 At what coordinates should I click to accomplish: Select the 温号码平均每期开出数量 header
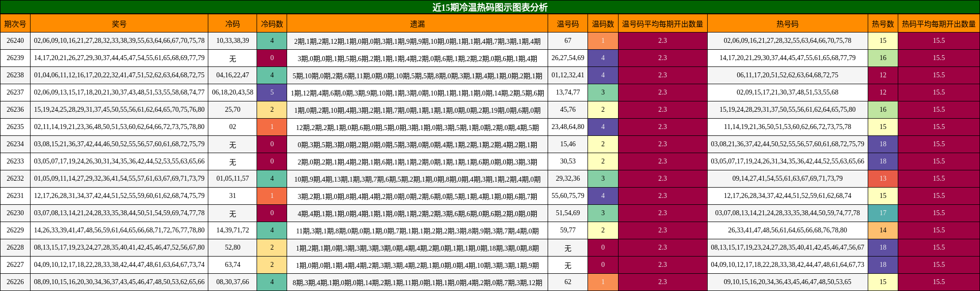pos(663,24)
